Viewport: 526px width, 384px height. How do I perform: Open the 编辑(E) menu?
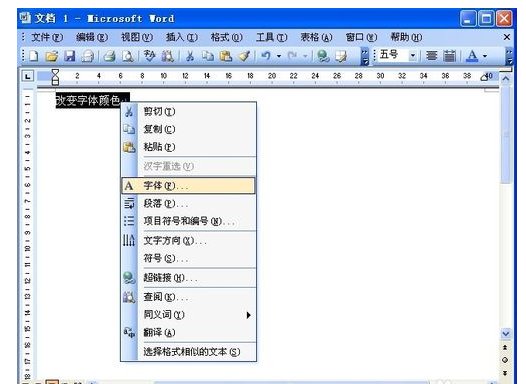pyautogui.click(x=92, y=37)
